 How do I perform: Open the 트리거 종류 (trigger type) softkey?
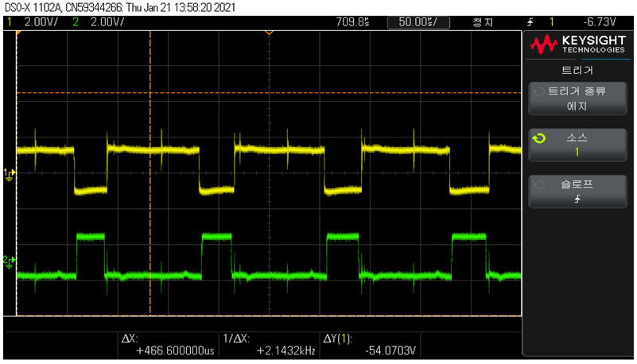pyautogui.click(x=577, y=99)
